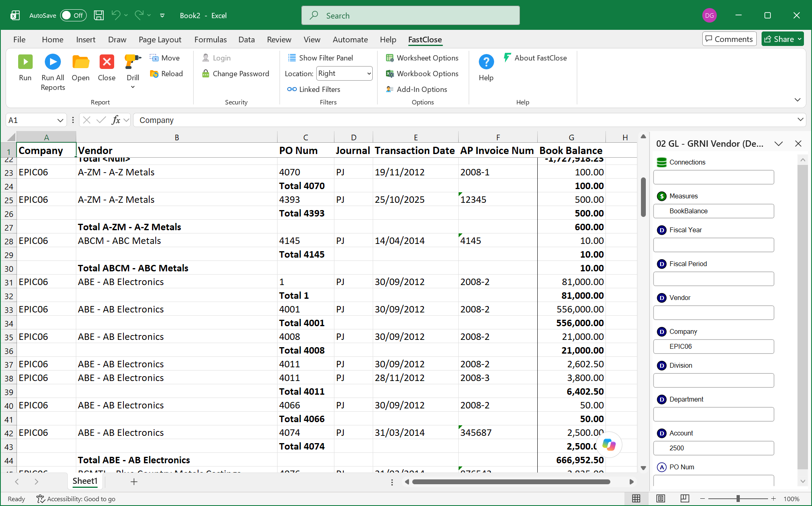
Task: Open Add-In Options
Action: click(417, 90)
